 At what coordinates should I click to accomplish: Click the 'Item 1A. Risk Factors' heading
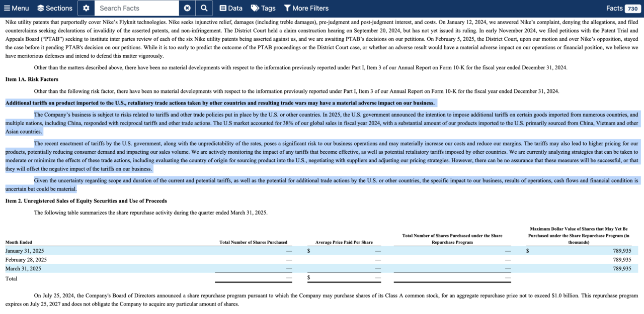pos(32,79)
